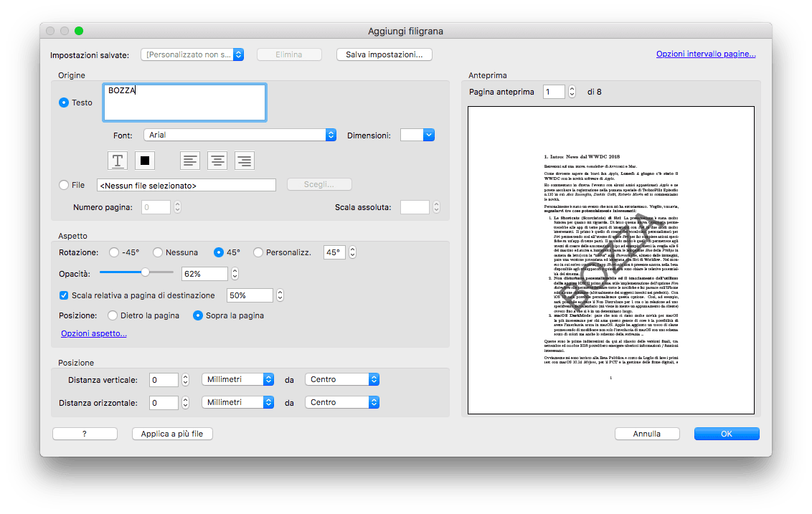Click the Distanza verticale stepper
Viewport: 812px width, 514px height.
coord(185,380)
